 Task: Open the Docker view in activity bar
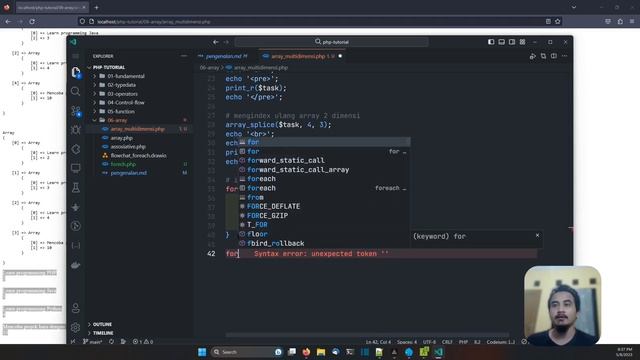click(x=76, y=265)
